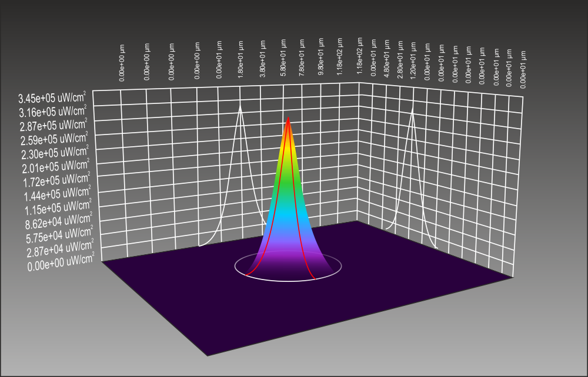Pick the yellow band of the beam

point(288,150)
